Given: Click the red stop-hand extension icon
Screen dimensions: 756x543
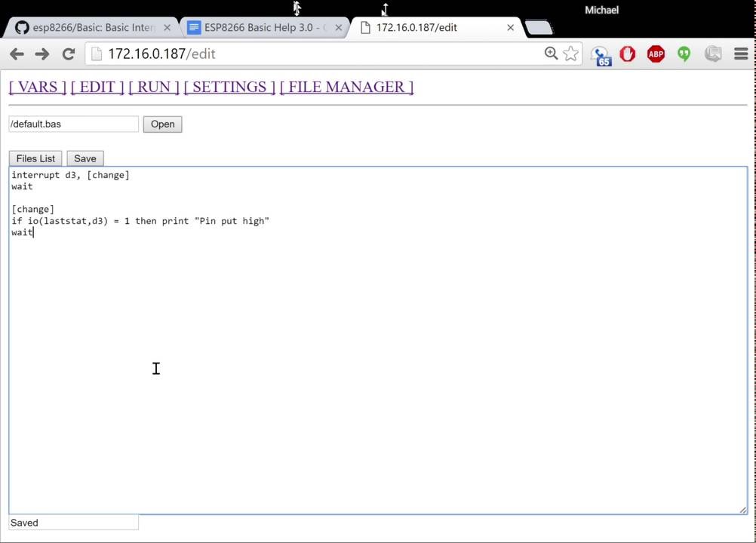Looking at the screenshot, I should coord(627,54).
